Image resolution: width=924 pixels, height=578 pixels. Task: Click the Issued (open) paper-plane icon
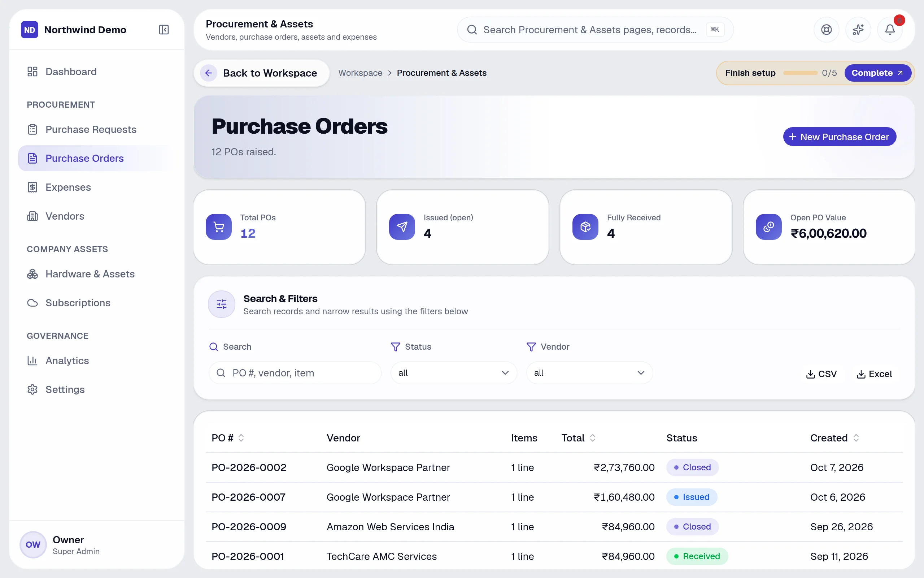pos(402,227)
